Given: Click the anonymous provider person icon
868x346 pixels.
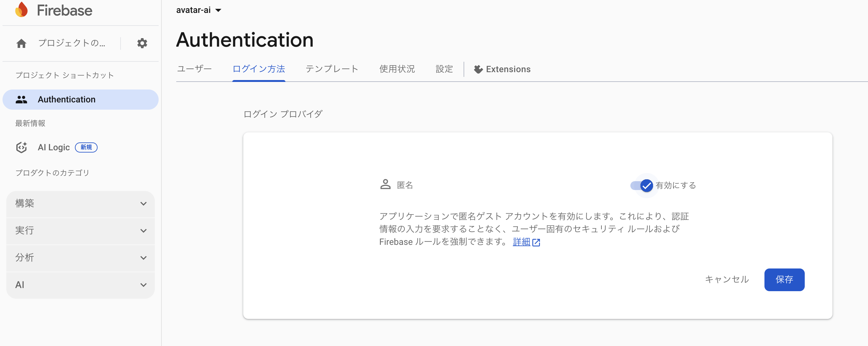Looking at the screenshot, I should pos(385,184).
